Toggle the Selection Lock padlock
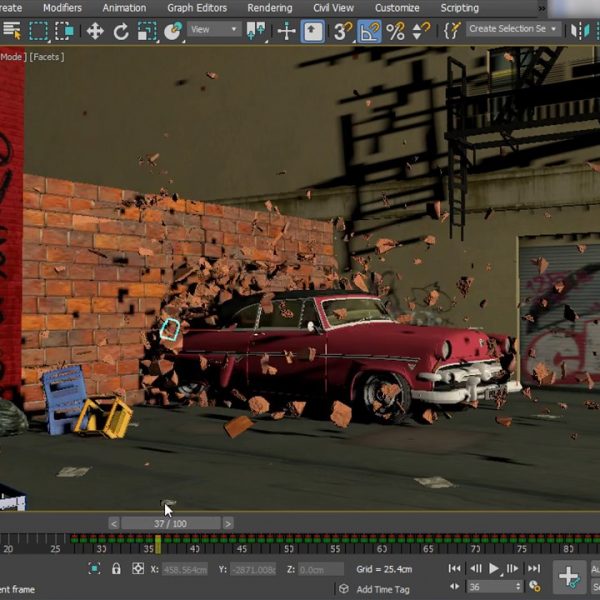Image resolution: width=600 pixels, height=600 pixels. coord(116,569)
